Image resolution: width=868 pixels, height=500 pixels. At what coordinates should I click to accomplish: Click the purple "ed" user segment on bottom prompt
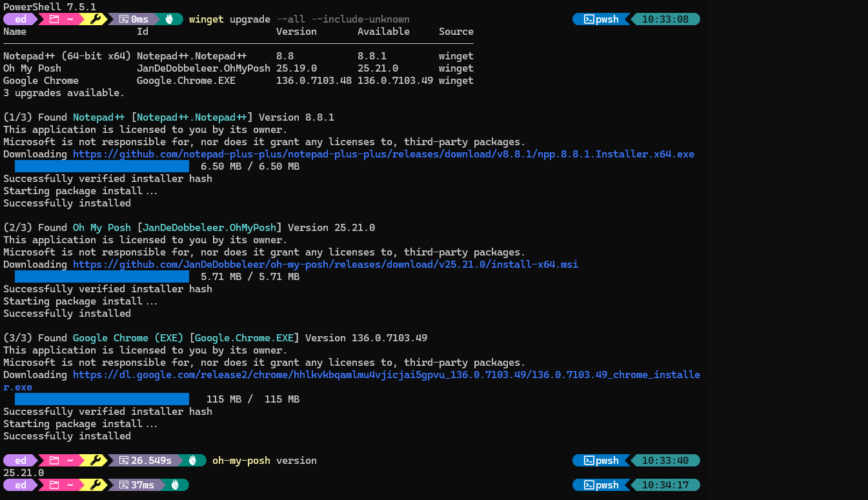tap(21, 485)
